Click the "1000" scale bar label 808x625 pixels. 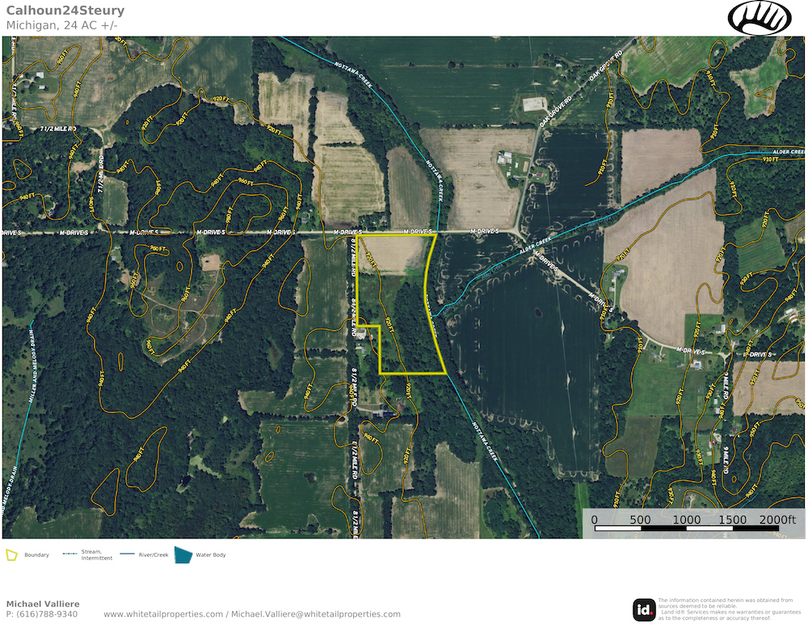click(686, 519)
